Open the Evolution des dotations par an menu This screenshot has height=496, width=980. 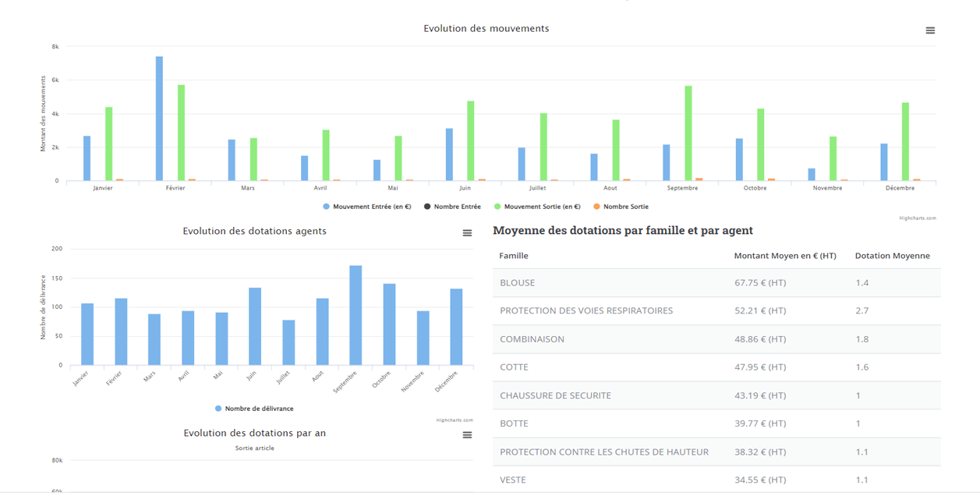(467, 435)
